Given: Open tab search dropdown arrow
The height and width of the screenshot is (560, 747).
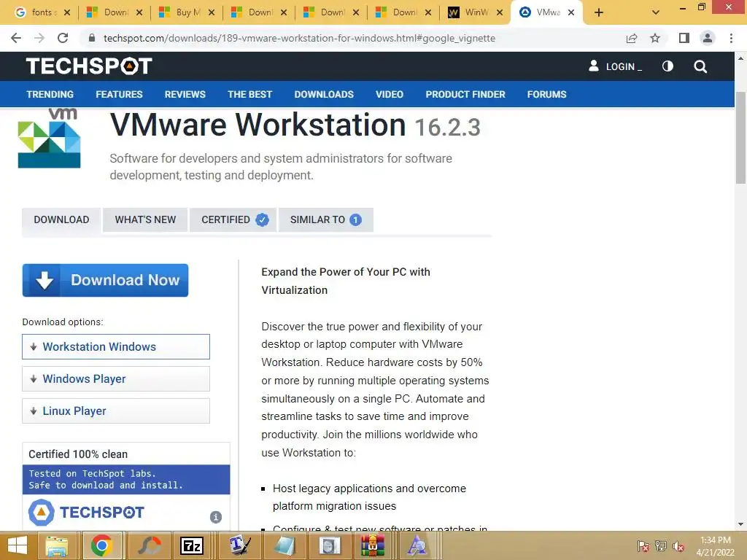Looking at the screenshot, I should 656,12.
